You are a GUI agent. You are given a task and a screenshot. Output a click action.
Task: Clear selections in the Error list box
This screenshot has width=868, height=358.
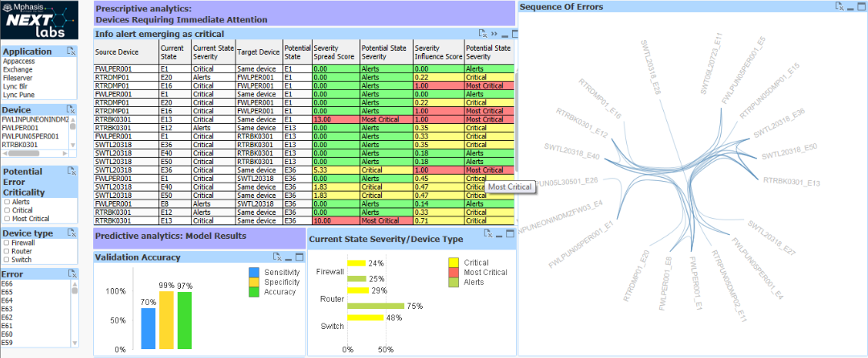71,274
